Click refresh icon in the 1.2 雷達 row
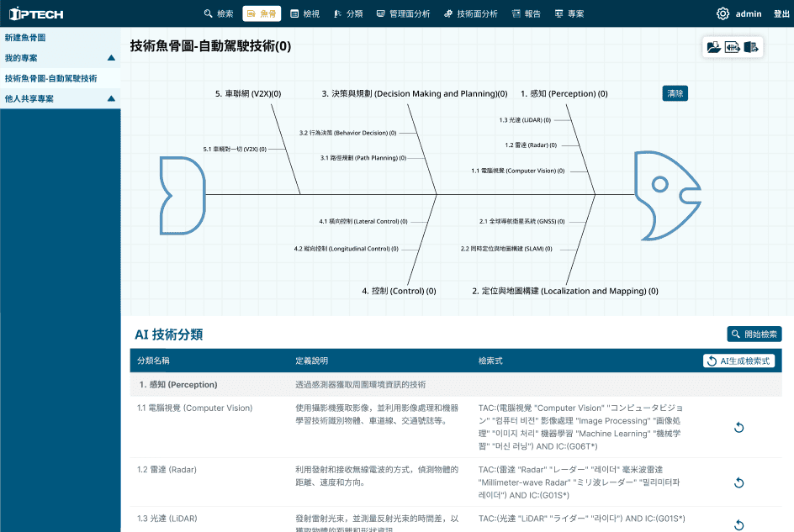Screen dimensions: 794x532 coord(738,482)
